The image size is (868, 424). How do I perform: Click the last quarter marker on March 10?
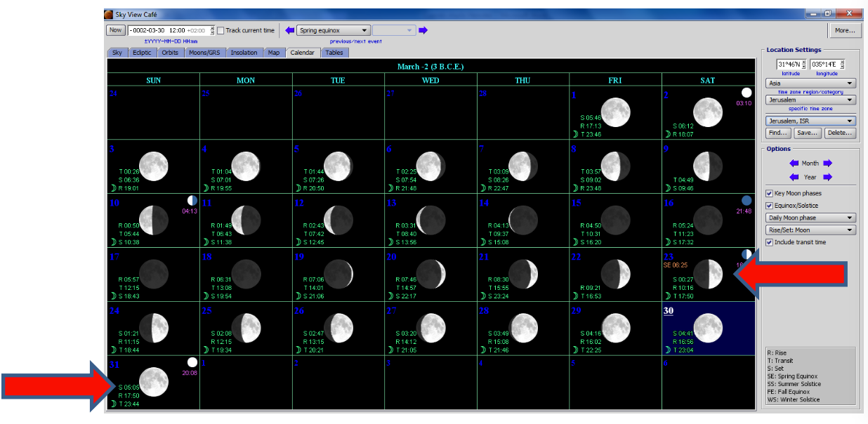pos(192,201)
